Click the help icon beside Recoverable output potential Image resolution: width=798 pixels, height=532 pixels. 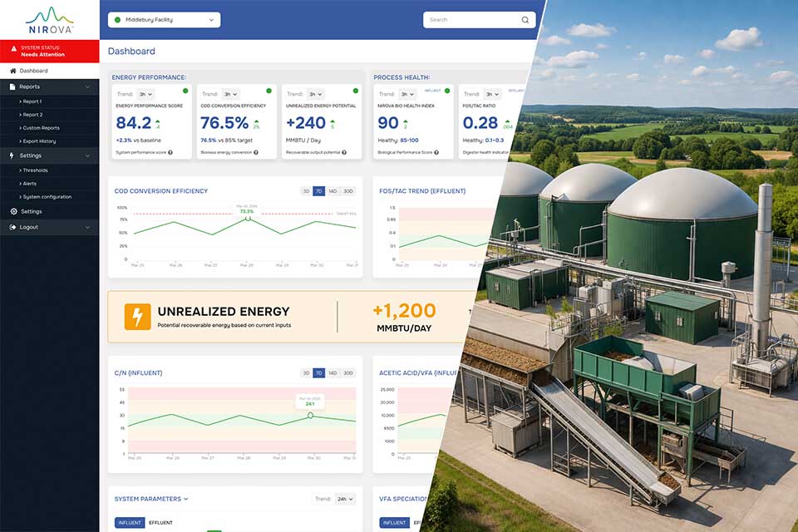[344, 152]
